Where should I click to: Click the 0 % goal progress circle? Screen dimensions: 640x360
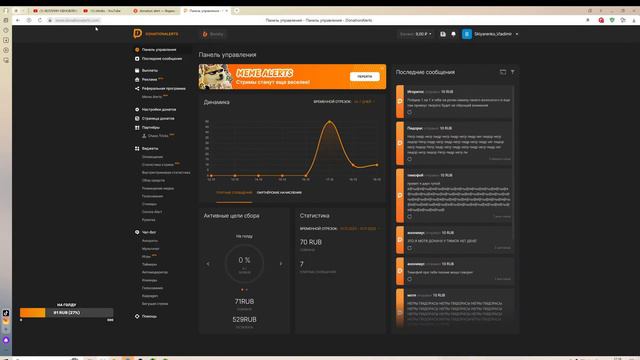tap(244, 264)
